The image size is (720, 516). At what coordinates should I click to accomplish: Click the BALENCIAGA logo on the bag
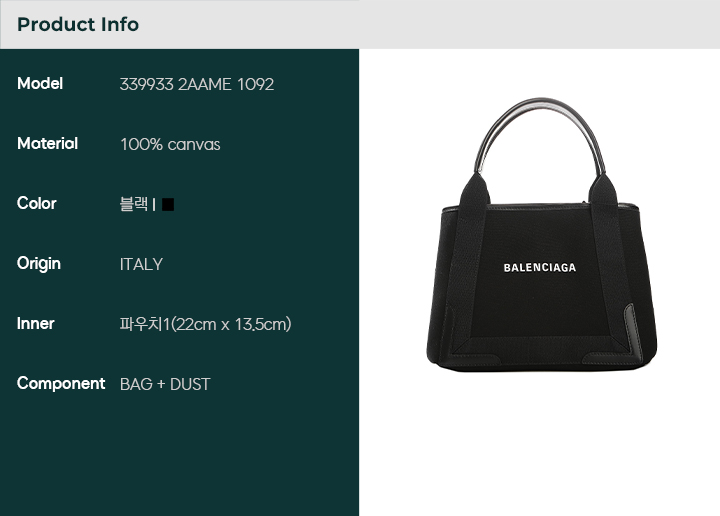[x=540, y=268]
